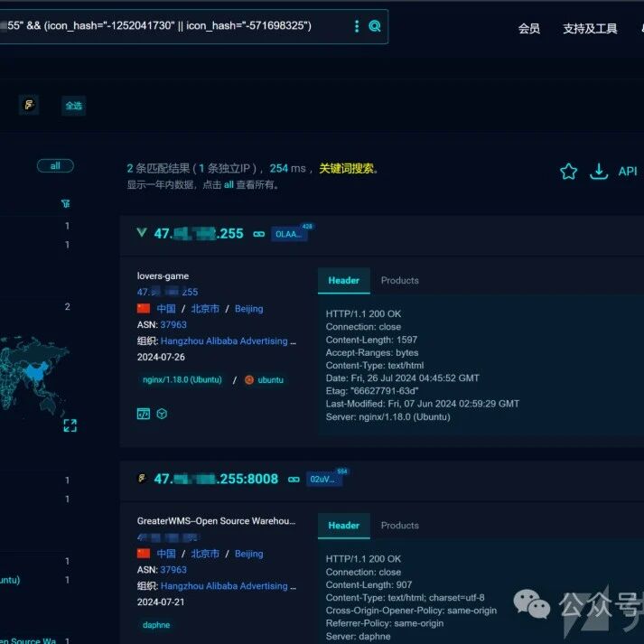Click 北京市 in GreaterWMS card
The height and width of the screenshot is (644, 644).
tap(205, 554)
